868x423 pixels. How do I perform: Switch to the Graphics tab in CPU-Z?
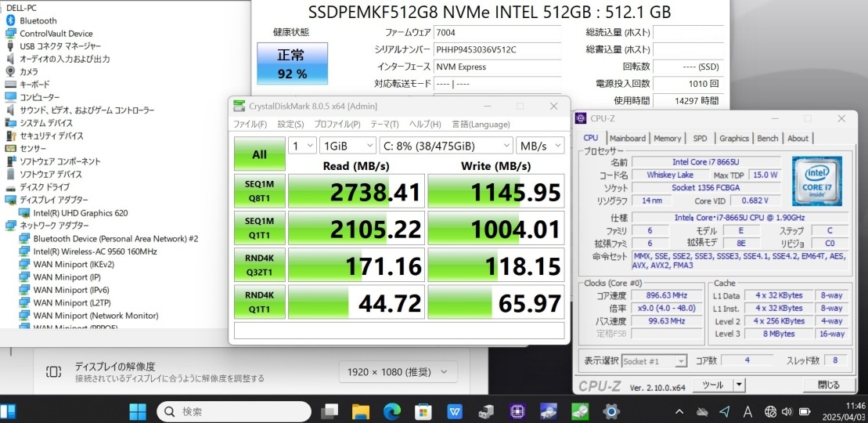pyautogui.click(x=734, y=138)
